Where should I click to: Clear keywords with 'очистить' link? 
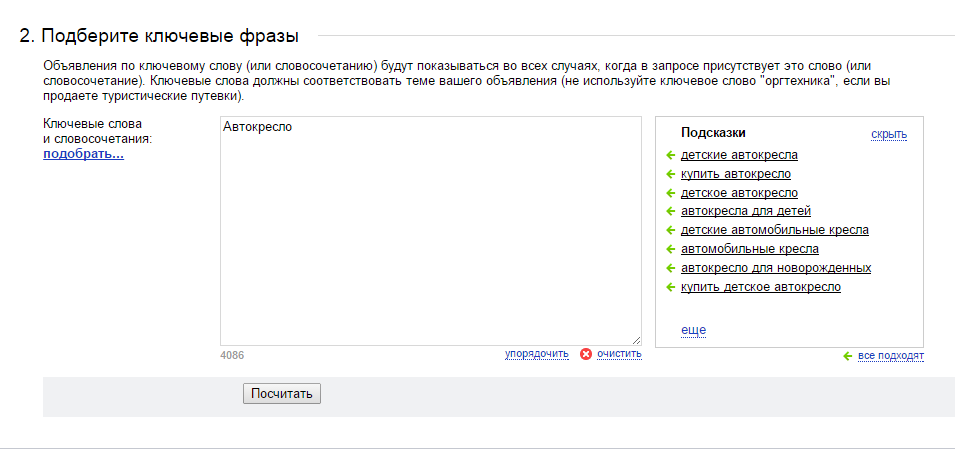tap(619, 354)
